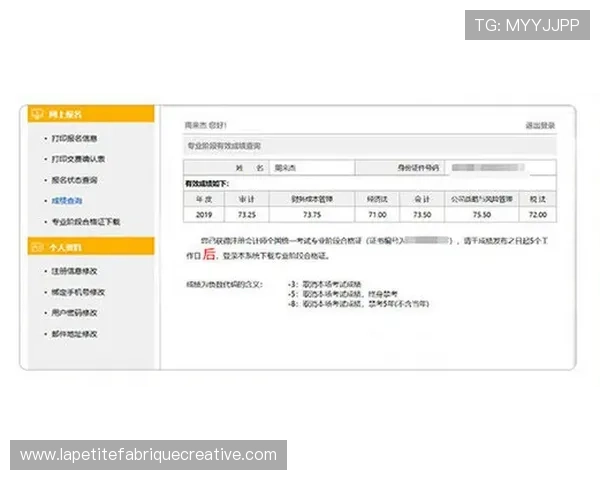Open 用户密码修改 link
The height and width of the screenshot is (480, 600).
[x=74, y=313]
